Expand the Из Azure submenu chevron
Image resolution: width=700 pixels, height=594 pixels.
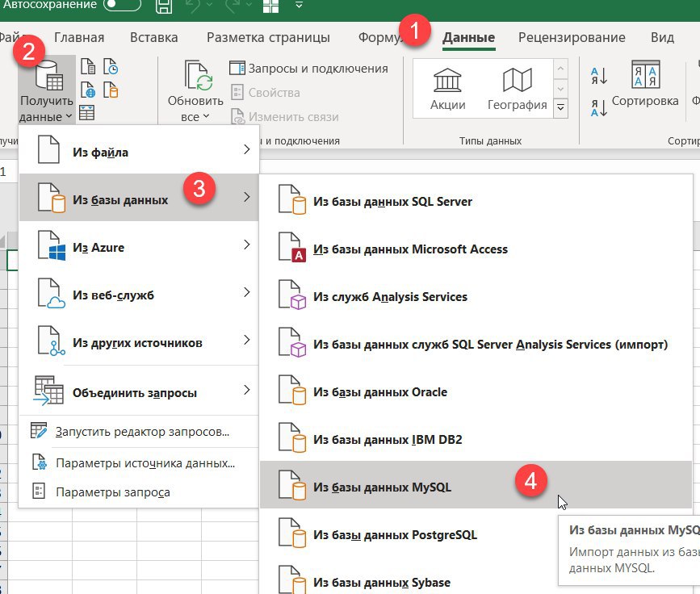point(247,245)
